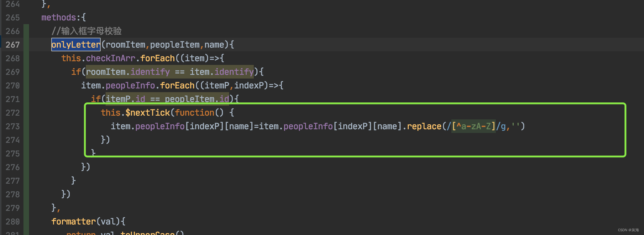Click line number 272 in the gutter
This screenshot has width=644, height=235.
13,113
